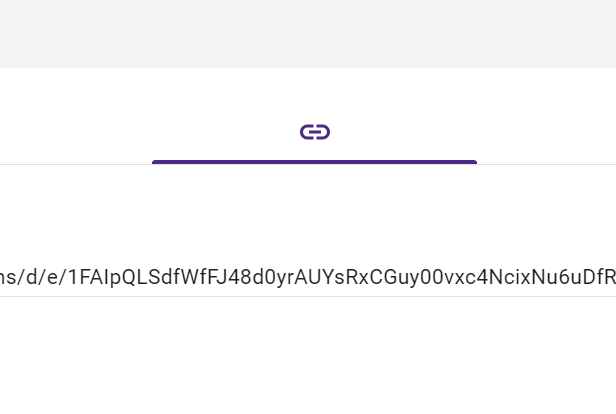Viewport: 616px width, 414px height.
Task: Click the purple underline of the link tab
Action: (x=314, y=161)
